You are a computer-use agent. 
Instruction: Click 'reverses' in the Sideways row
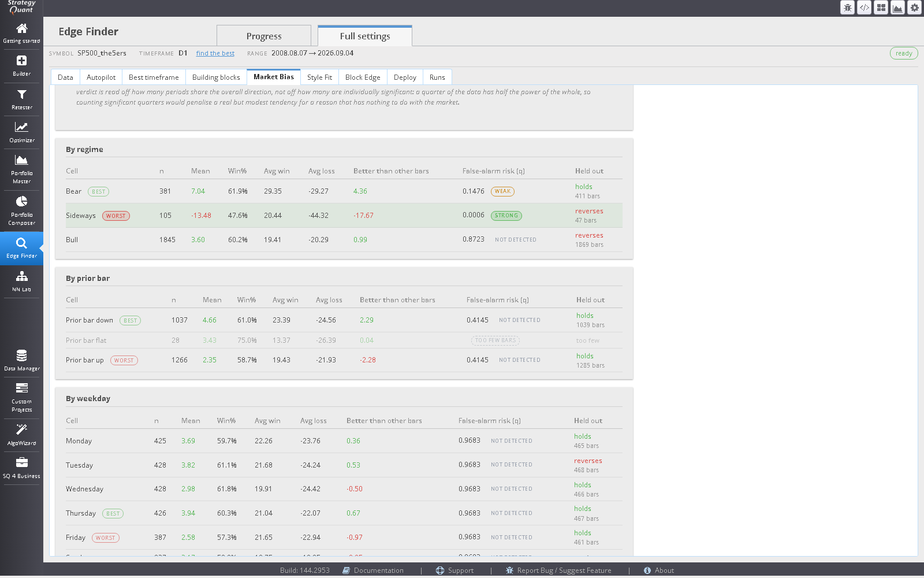pyautogui.click(x=589, y=212)
